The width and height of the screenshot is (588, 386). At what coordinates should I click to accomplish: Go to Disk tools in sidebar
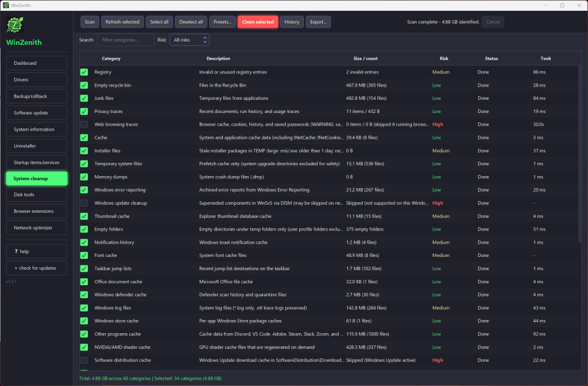[37, 194]
